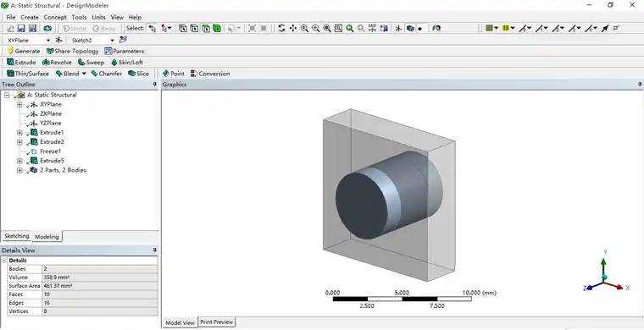Open the Units menu
This screenshot has width=644, height=330.
click(x=98, y=17)
